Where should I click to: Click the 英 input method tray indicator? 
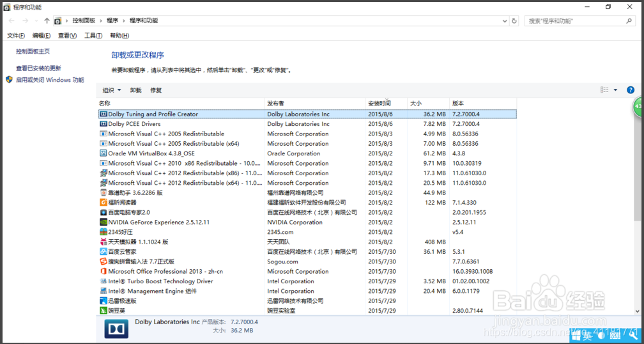tap(587, 336)
